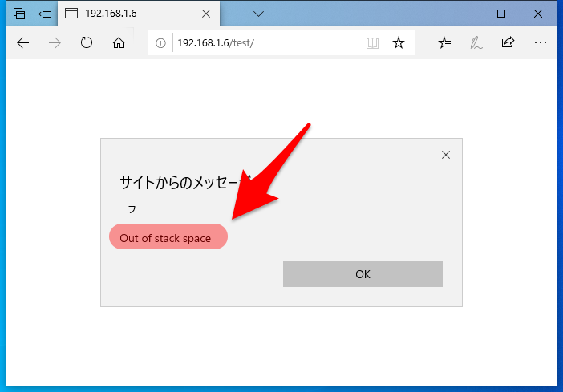The width and height of the screenshot is (563, 392).
Task: Go to the home page
Action: click(119, 43)
